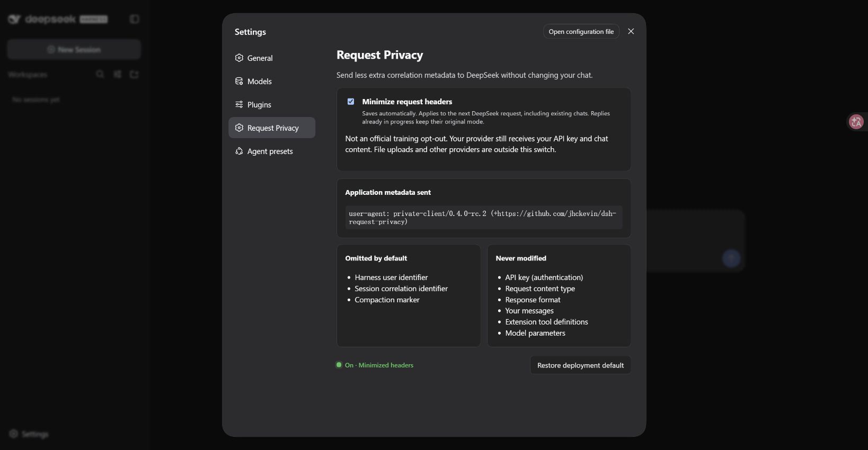The width and height of the screenshot is (868, 450).
Task: Close the Settings dialog
Action: coord(631,31)
